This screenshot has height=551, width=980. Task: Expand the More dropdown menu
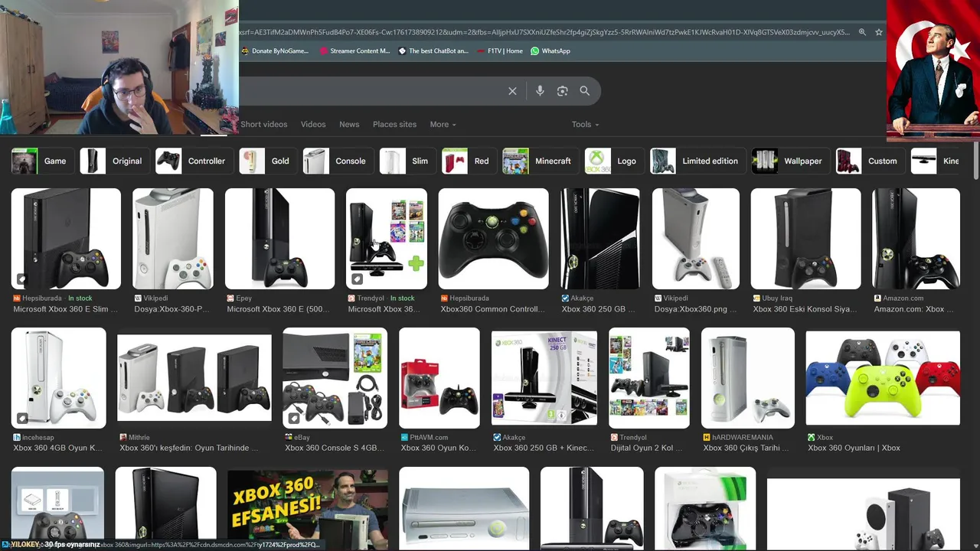click(x=443, y=124)
